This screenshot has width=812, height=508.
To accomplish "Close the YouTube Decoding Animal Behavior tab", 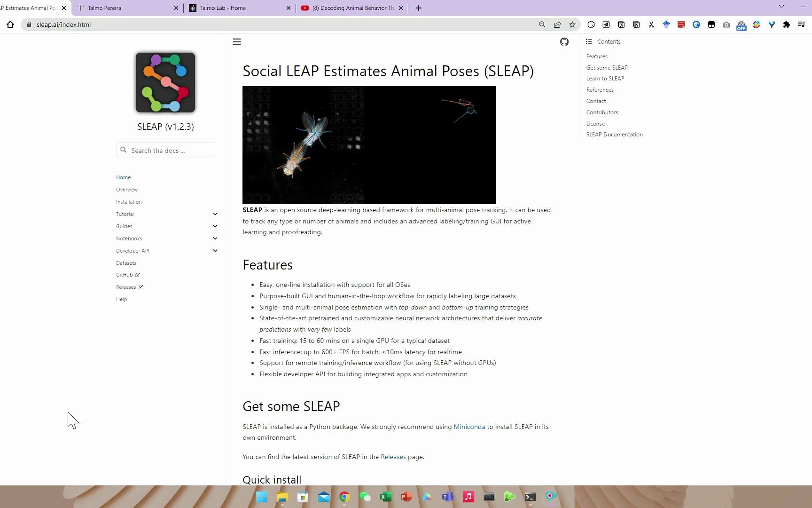I will [401, 8].
